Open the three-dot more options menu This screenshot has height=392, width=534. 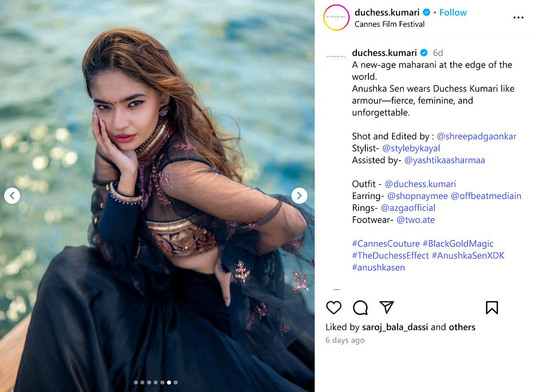point(518,18)
